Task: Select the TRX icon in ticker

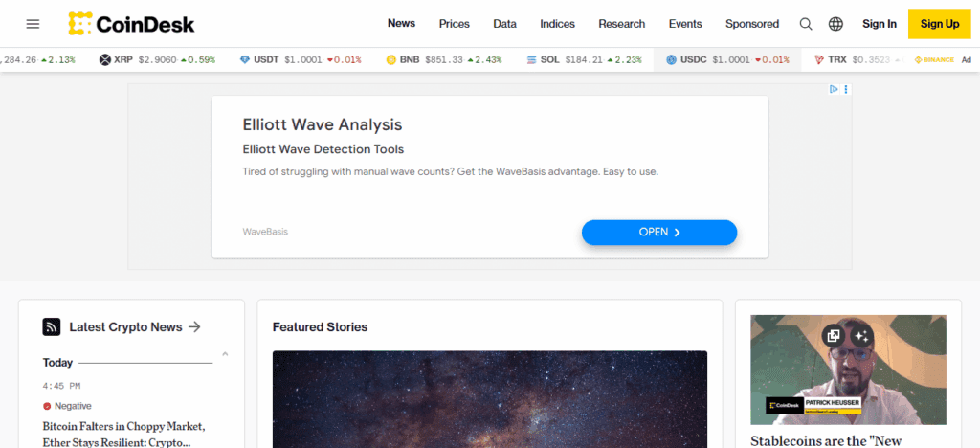Action: [819, 60]
